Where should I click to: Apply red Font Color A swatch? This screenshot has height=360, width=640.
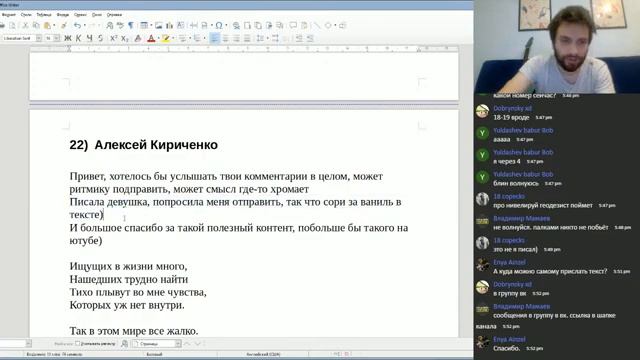click(151, 38)
